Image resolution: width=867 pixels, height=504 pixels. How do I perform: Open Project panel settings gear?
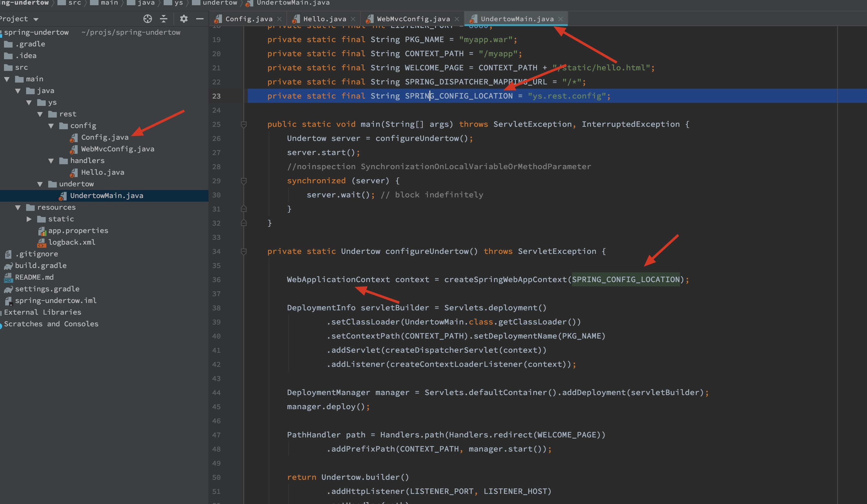coord(184,19)
